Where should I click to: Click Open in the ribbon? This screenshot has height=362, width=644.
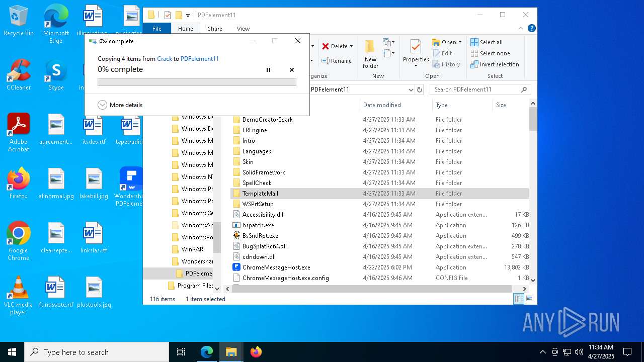444,42
